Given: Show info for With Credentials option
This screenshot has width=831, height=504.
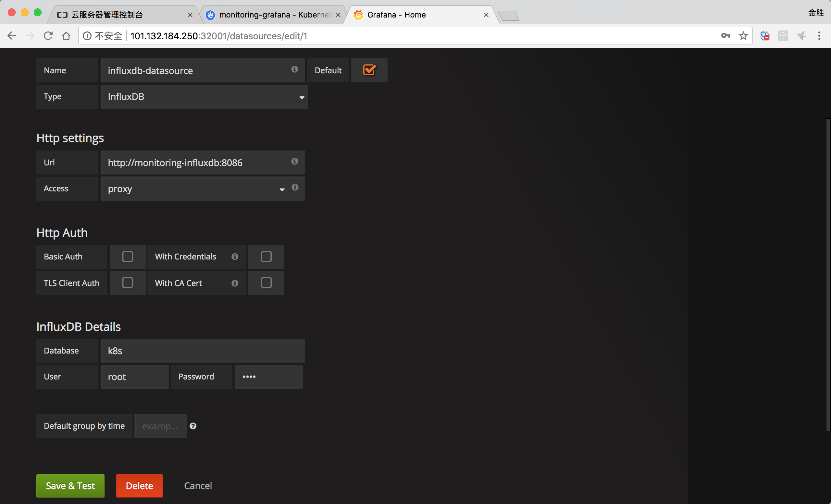Looking at the screenshot, I should [235, 257].
